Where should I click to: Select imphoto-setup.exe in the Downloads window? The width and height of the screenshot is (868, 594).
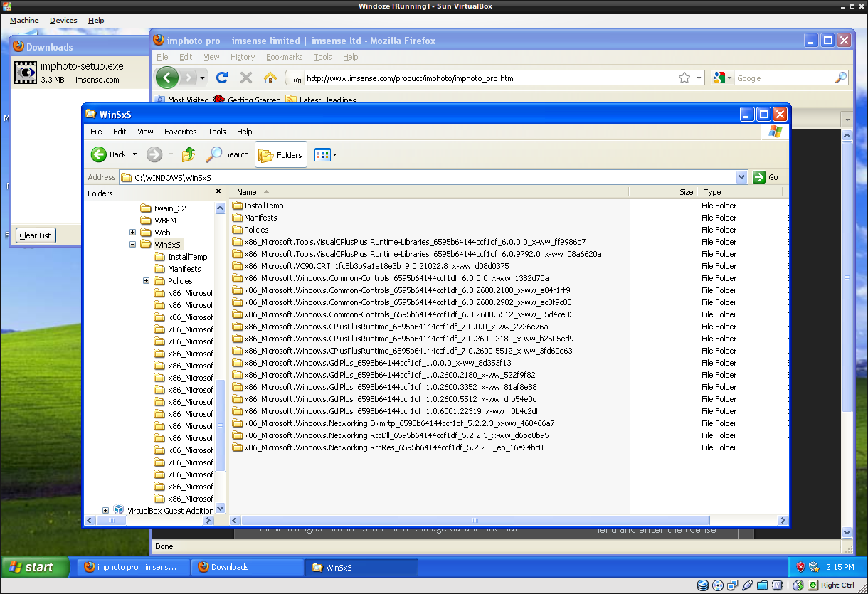click(80, 72)
